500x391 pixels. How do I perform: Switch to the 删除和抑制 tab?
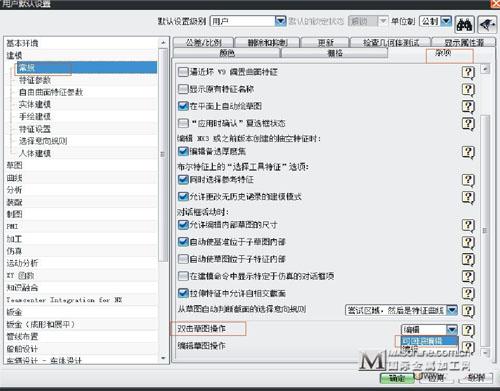pos(268,43)
